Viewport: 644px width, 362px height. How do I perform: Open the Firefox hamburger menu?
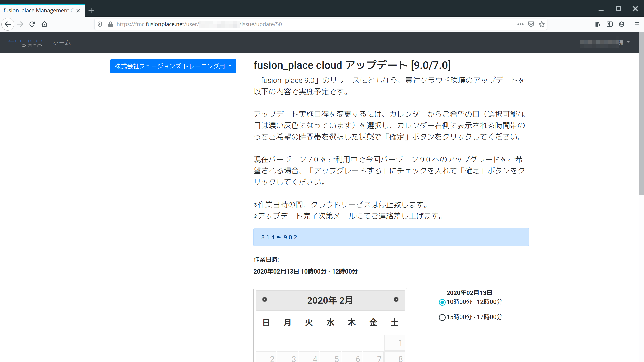pyautogui.click(x=637, y=24)
